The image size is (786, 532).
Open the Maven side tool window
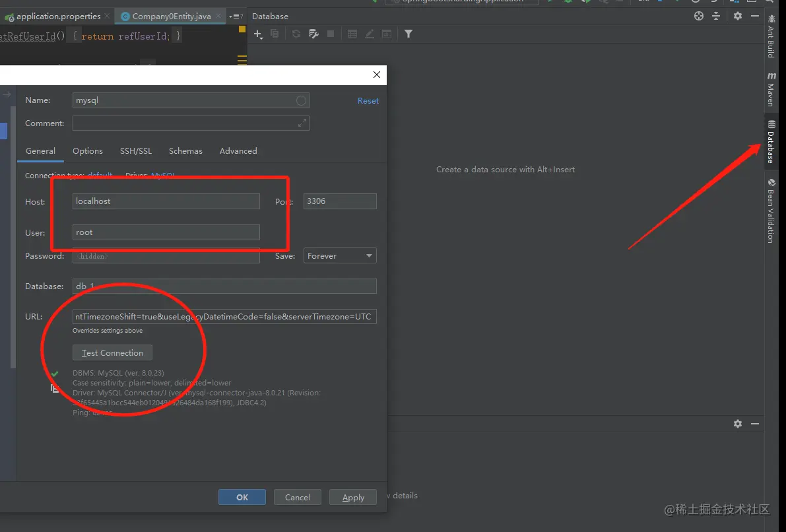coord(771,89)
